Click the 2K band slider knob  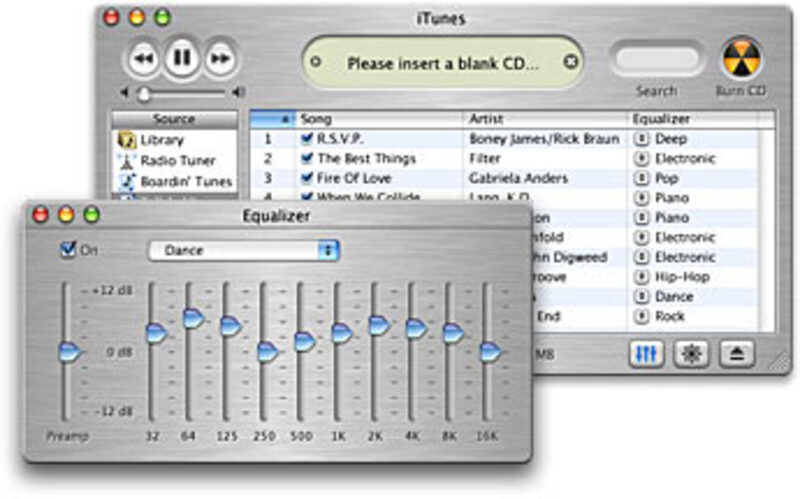(379, 326)
